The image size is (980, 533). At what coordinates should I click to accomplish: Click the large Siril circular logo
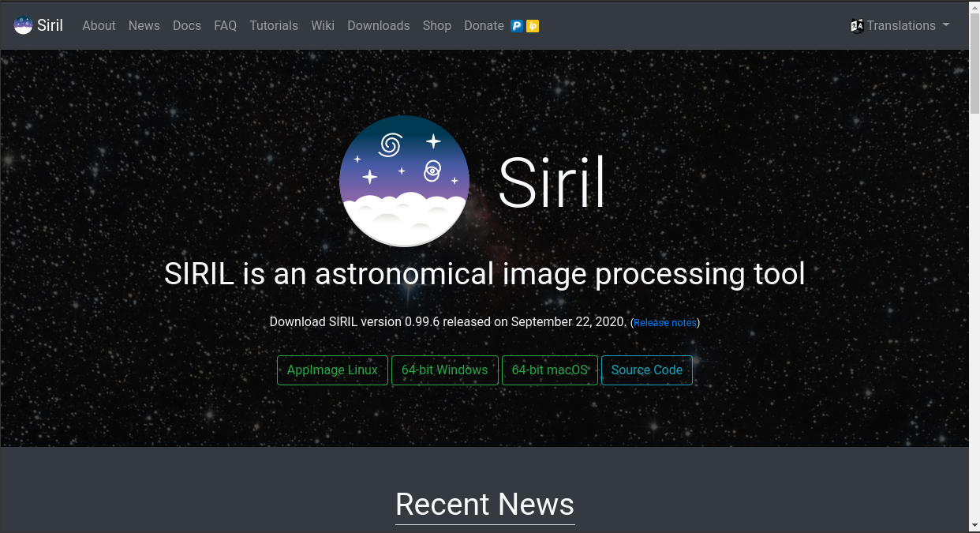(405, 181)
